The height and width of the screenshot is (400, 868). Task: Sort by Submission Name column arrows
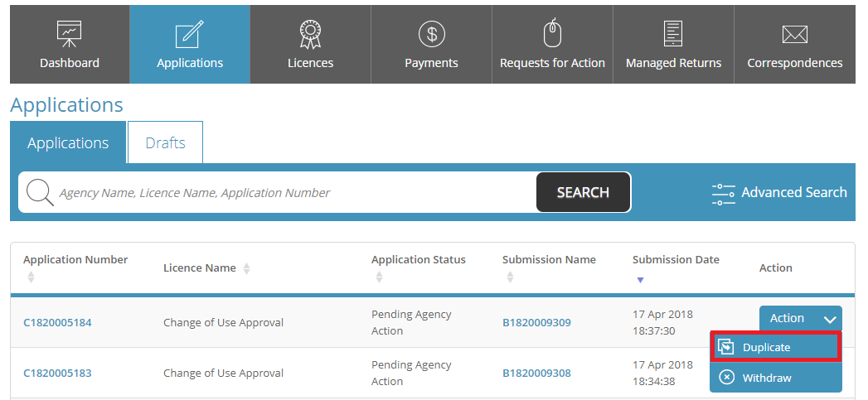click(x=510, y=277)
